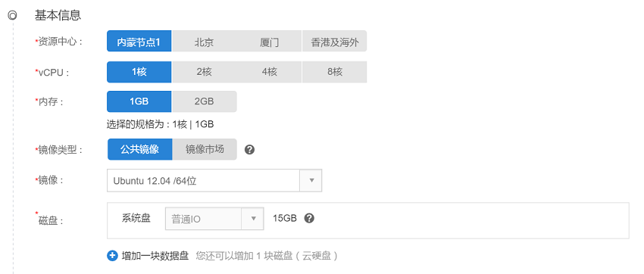The height and width of the screenshot is (274, 644).
Task: Select 内蒙节点1 resource center
Action: pos(139,42)
